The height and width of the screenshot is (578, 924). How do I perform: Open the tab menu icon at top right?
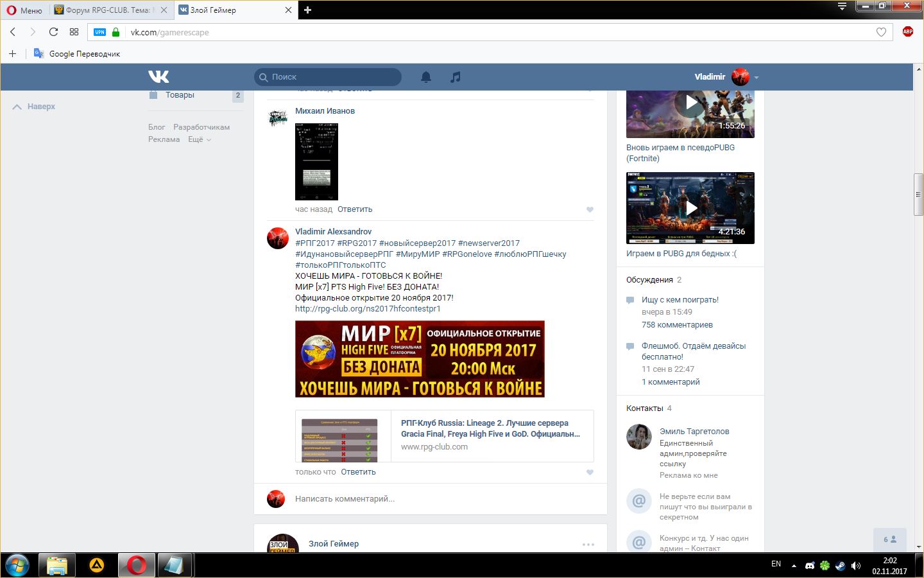coord(842,6)
